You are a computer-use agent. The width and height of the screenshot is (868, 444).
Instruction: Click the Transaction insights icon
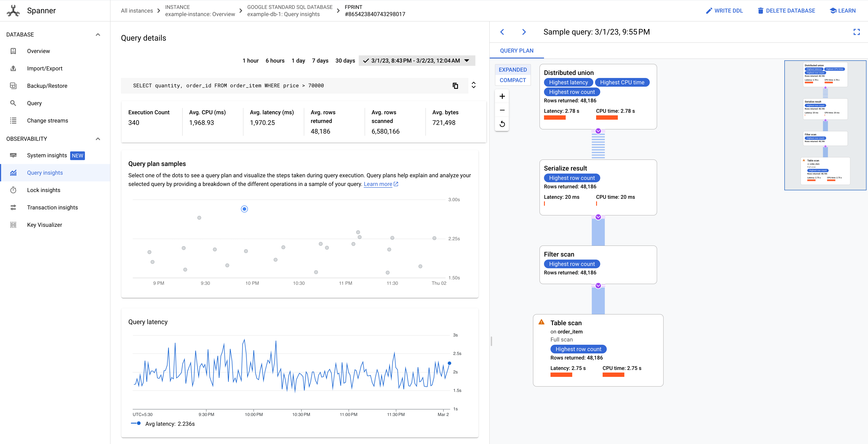pyautogui.click(x=14, y=207)
